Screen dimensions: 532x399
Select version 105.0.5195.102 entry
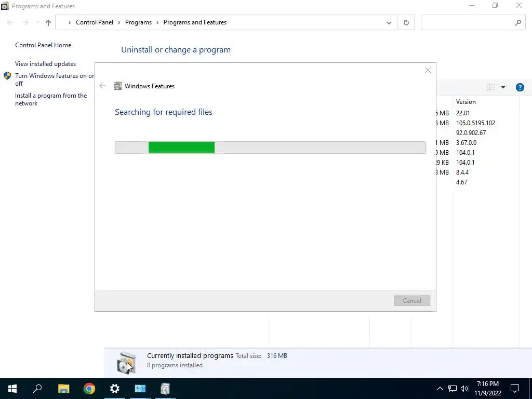pos(475,123)
